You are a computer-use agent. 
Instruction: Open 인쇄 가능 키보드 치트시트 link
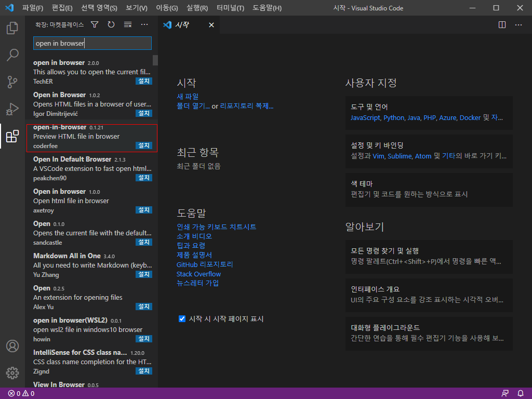pyautogui.click(x=217, y=227)
